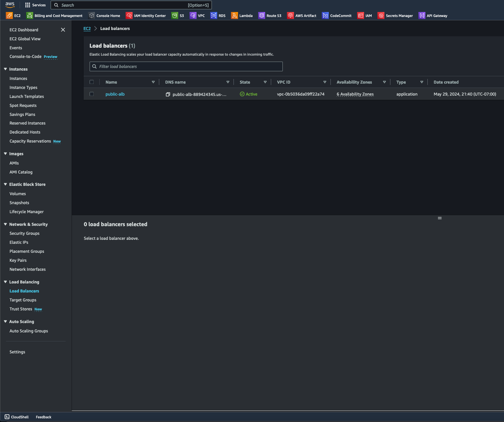Open Settings in sidebar
Viewport: 504px width, 422px height.
[17, 352]
